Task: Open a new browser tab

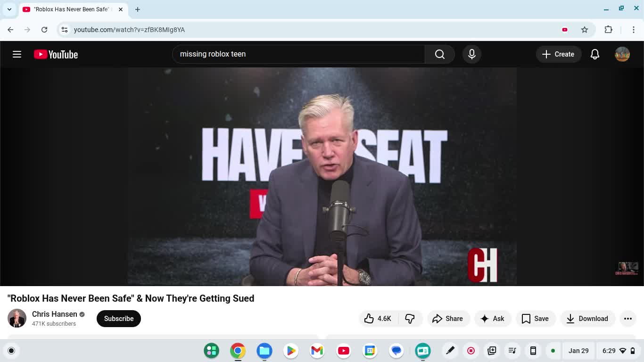Action: tap(138, 9)
